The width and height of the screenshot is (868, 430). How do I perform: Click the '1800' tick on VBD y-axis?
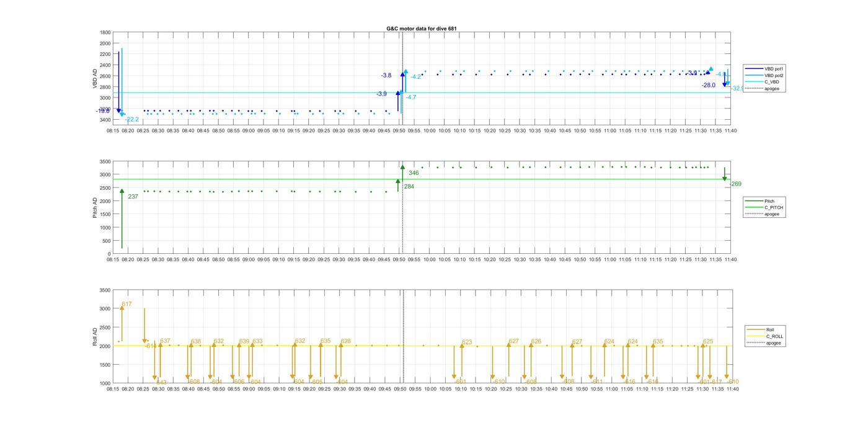(105, 32)
